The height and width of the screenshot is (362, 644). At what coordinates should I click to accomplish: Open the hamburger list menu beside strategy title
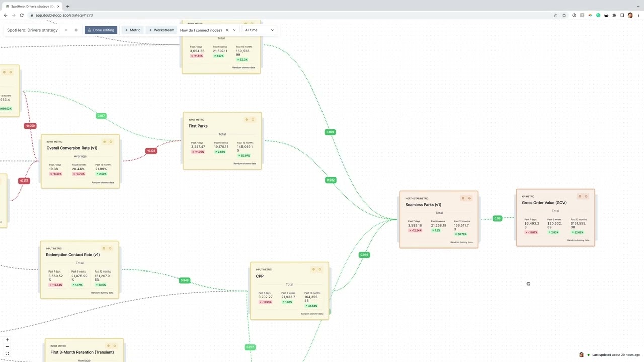[x=66, y=30]
